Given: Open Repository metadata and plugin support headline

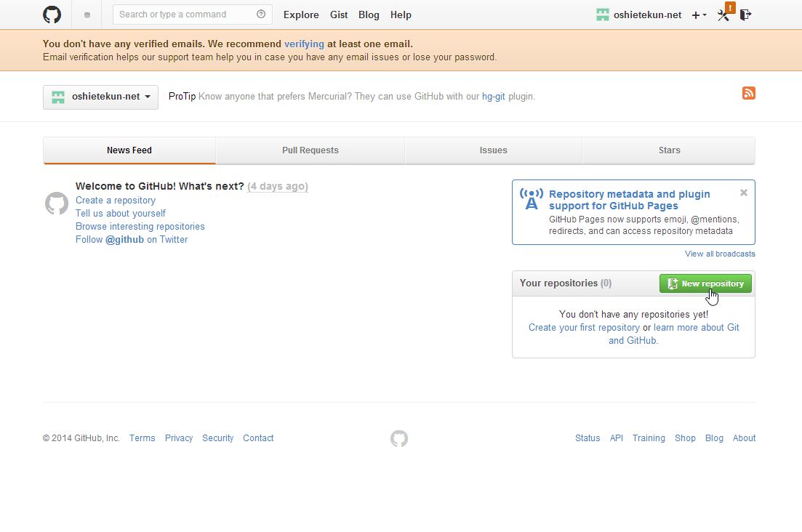Looking at the screenshot, I should click(629, 200).
